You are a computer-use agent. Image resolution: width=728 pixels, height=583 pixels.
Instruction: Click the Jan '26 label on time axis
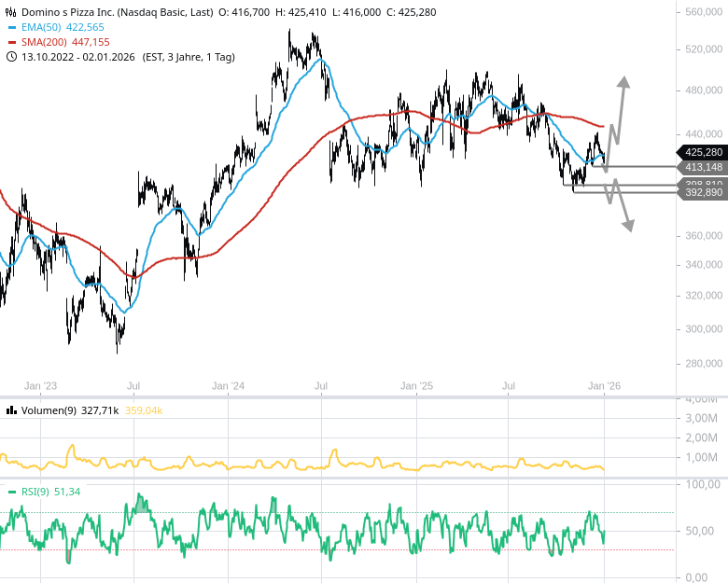[x=604, y=385]
